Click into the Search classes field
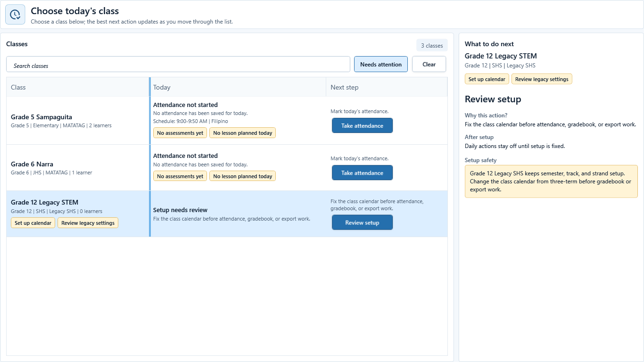Viewport: 644px width, 362px height. coord(178,64)
